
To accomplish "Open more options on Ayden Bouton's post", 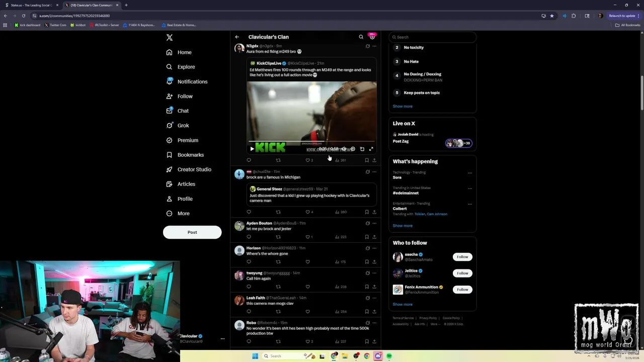I will (x=374, y=223).
